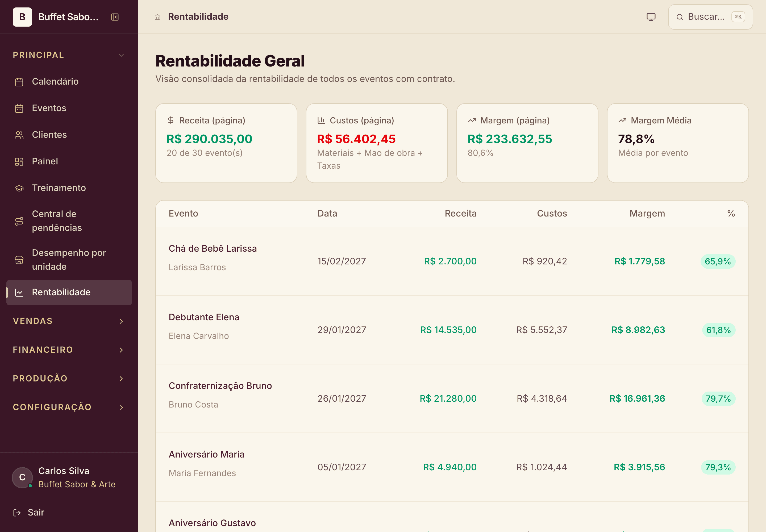Click the Painel dashboard grid icon

click(x=19, y=162)
